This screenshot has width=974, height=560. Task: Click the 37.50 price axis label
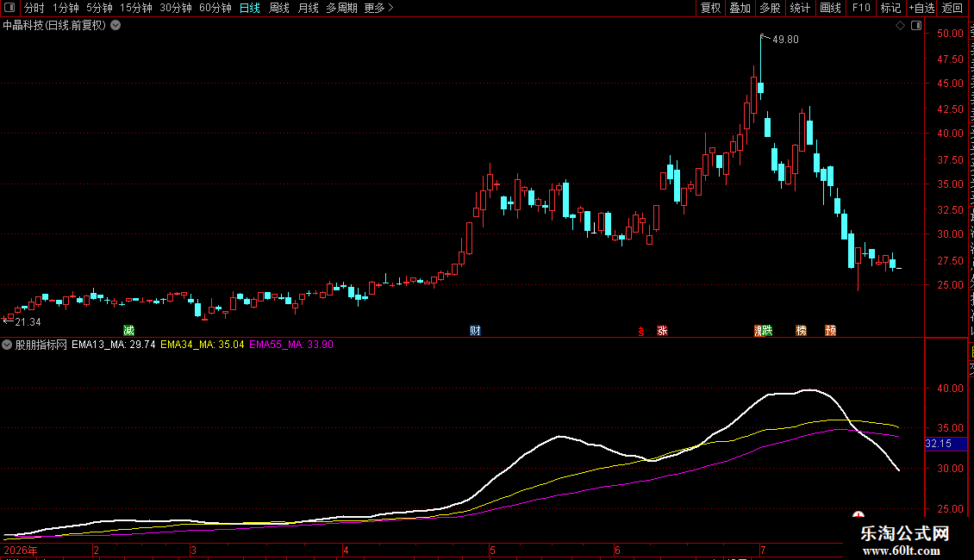tap(951, 159)
